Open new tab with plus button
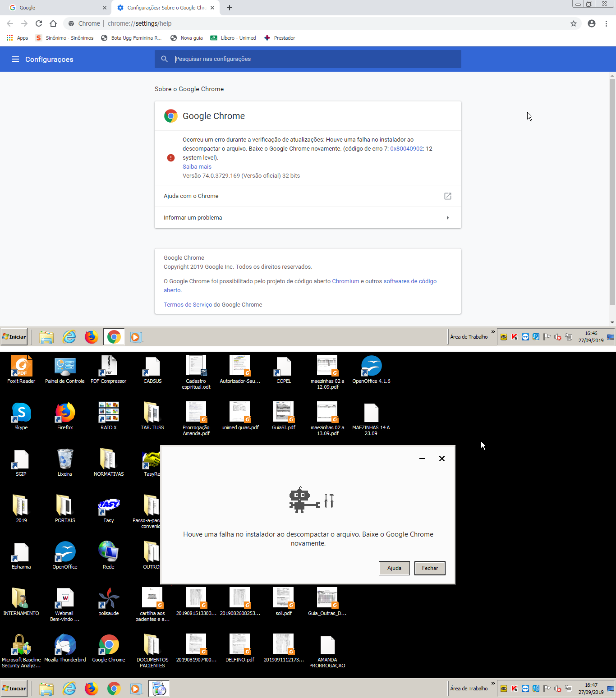616x698 pixels. pos(229,8)
